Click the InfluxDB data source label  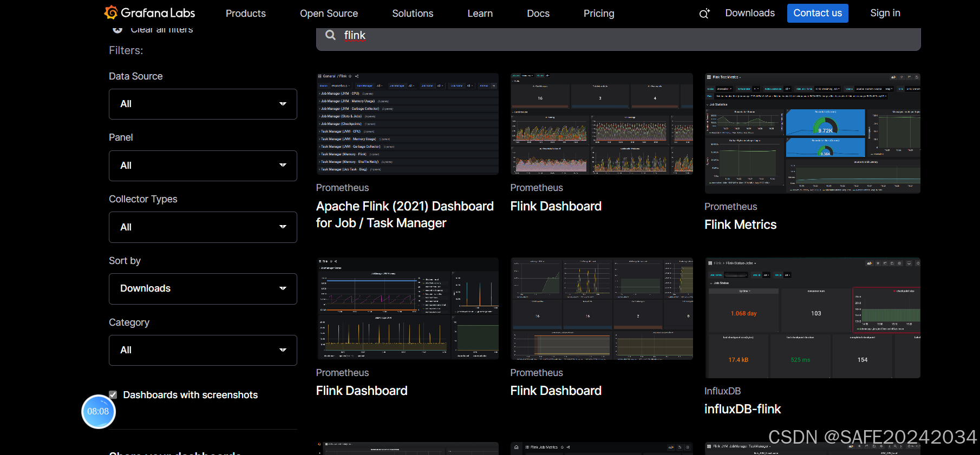[722, 391]
